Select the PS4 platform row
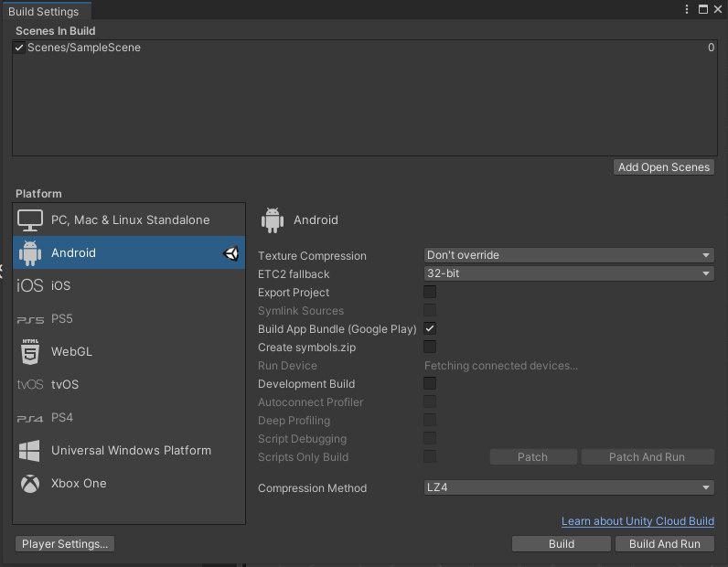728x567 pixels. pos(129,417)
